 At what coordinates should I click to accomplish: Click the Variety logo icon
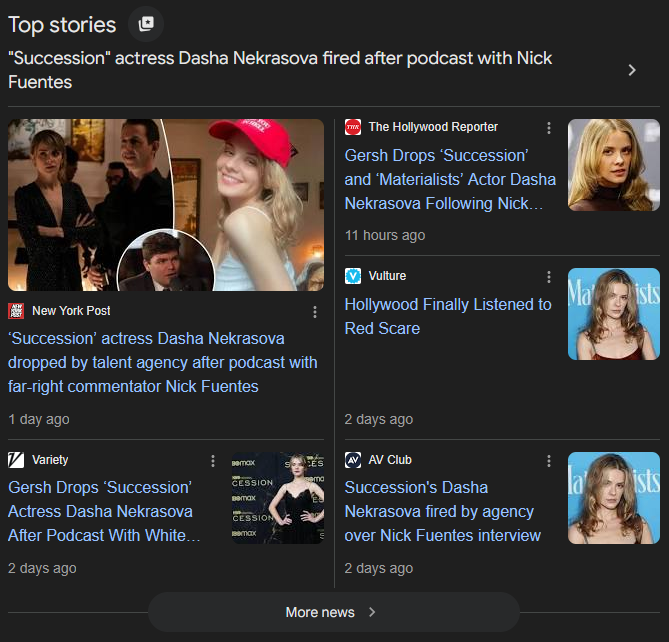16,460
